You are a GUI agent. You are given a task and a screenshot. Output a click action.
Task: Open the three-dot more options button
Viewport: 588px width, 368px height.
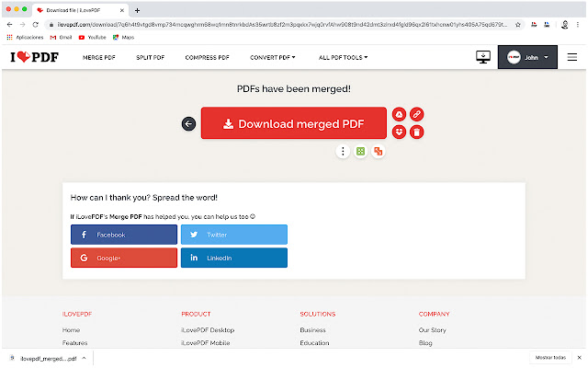click(x=343, y=151)
